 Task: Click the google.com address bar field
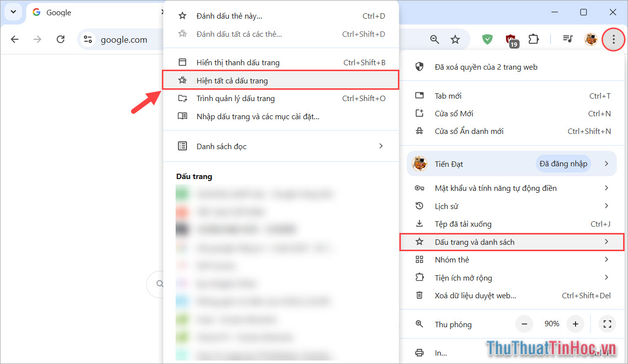pos(124,40)
